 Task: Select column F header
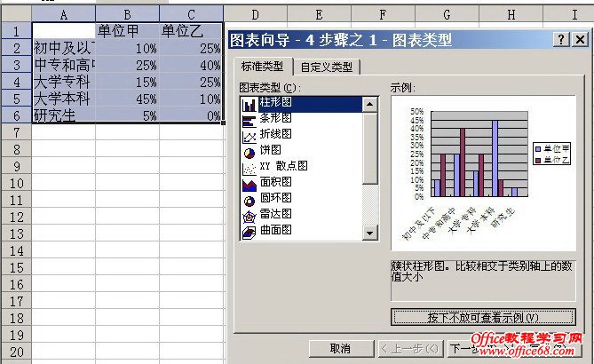pos(383,14)
